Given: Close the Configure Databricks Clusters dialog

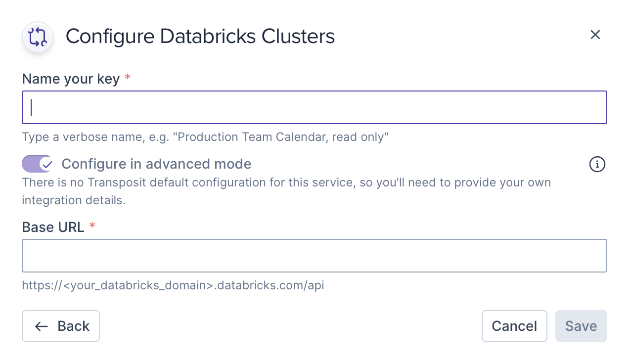Looking at the screenshot, I should click(x=595, y=35).
